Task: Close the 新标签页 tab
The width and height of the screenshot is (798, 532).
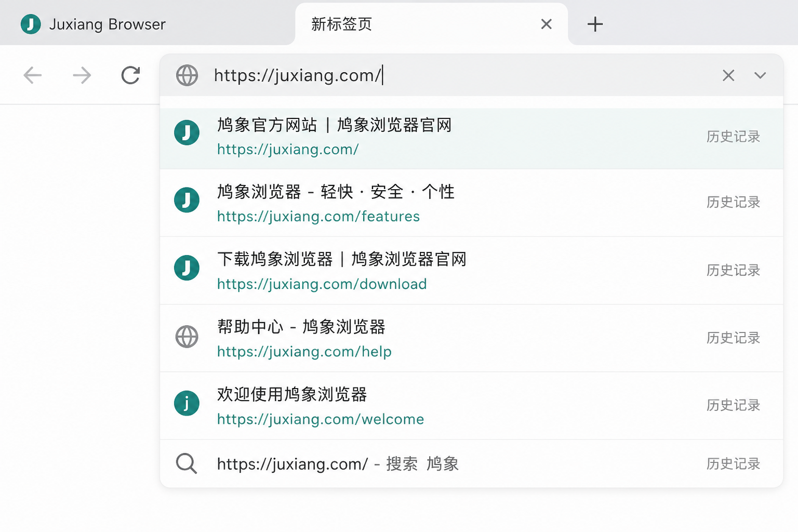Action: pos(546,24)
